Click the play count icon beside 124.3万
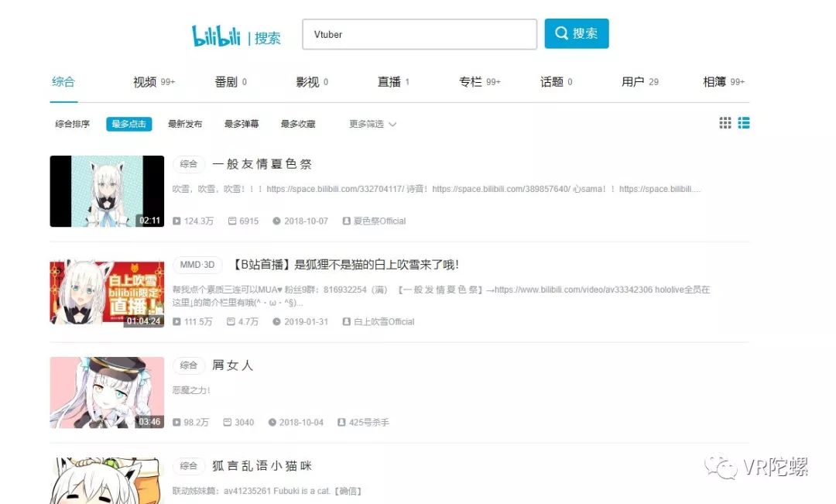 (x=176, y=221)
